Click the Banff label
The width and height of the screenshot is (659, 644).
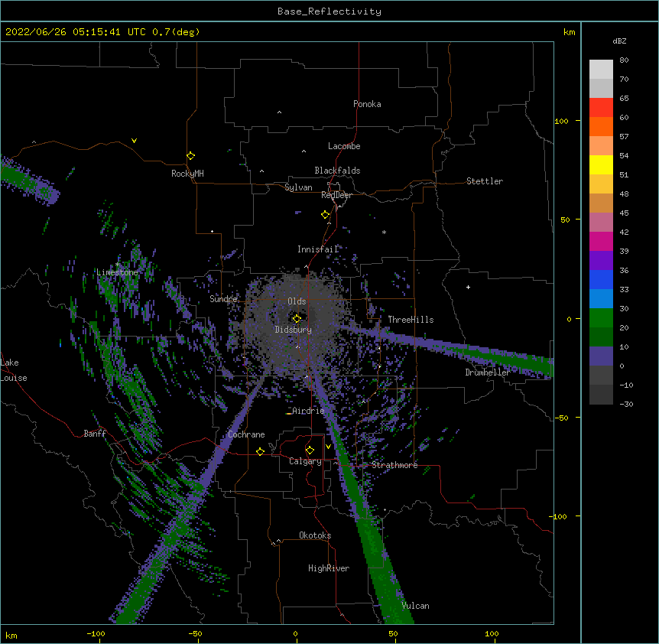point(95,434)
